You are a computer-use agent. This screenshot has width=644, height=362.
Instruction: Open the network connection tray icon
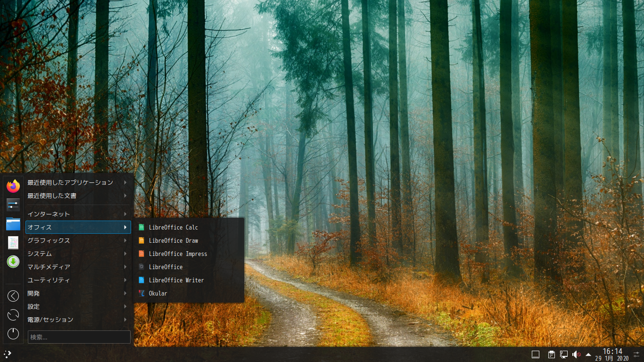tap(564, 354)
